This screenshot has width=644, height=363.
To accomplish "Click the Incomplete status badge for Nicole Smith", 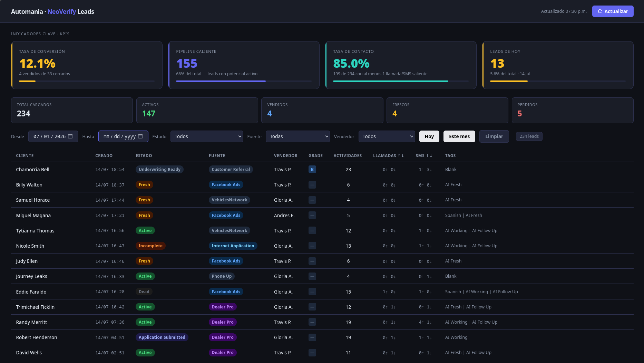I will pyautogui.click(x=150, y=246).
